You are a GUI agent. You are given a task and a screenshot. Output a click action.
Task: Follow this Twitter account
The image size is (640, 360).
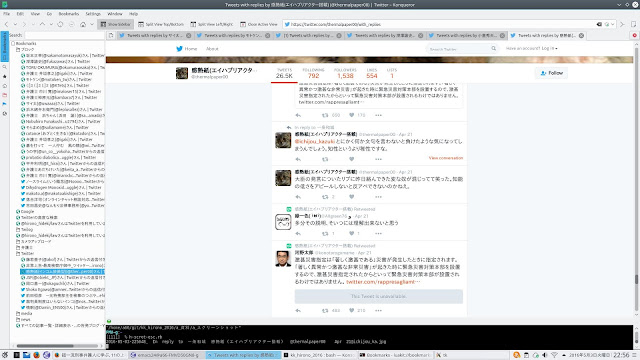tap(551, 73)
